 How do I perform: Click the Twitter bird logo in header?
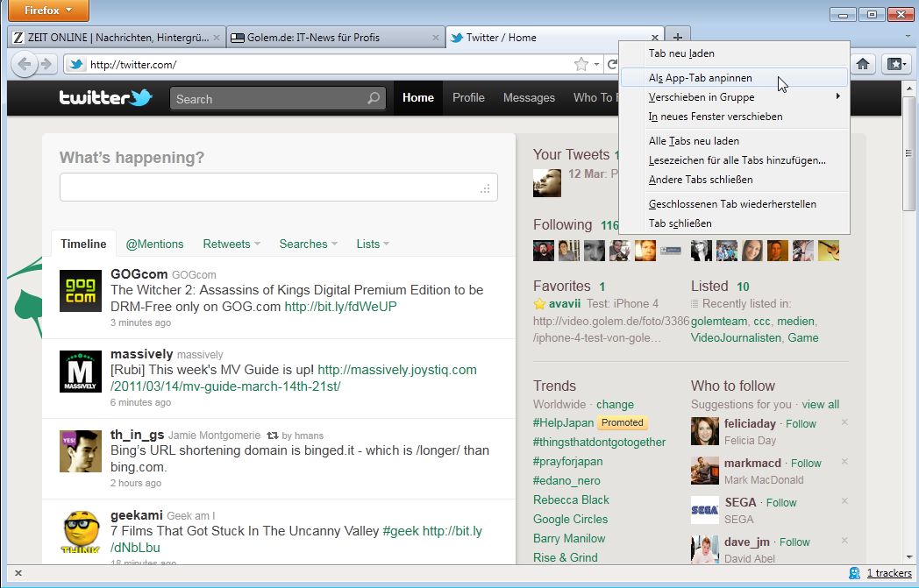tap(106, 97)
